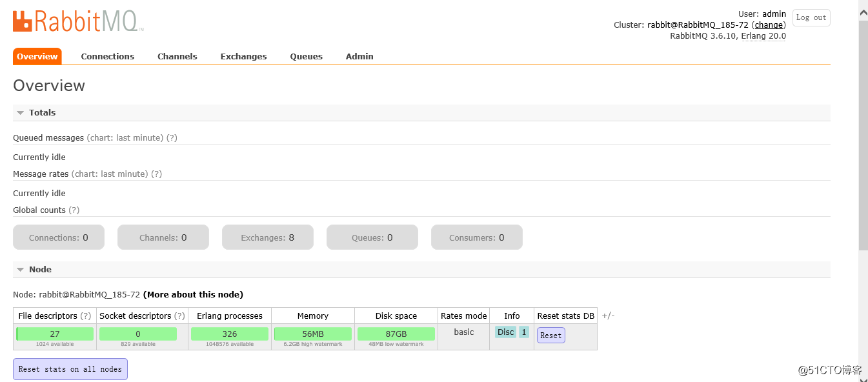Click the cluster name change link
Screen dimensions: 868x382
click(x=769, y=25)
